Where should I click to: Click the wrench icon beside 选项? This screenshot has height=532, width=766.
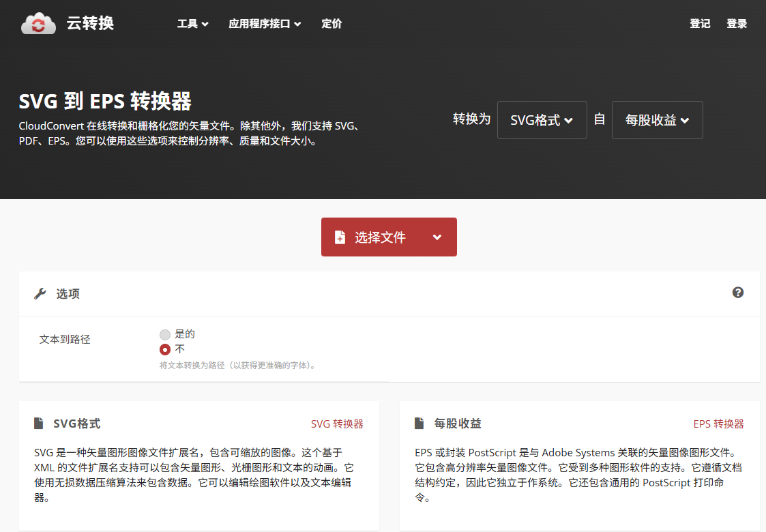(40, 294)
